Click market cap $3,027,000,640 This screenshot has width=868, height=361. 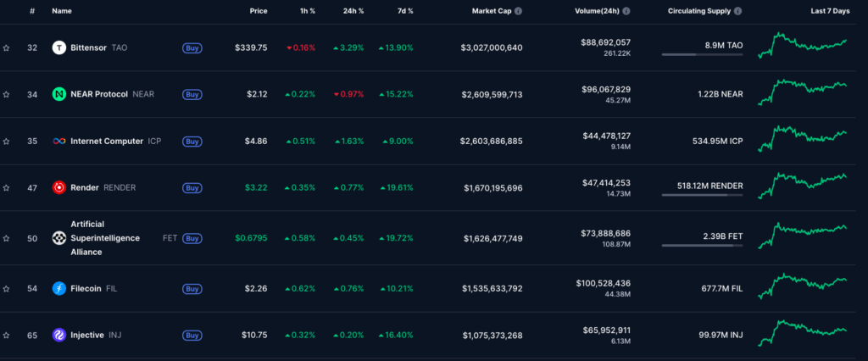click(x=492, y=48)
